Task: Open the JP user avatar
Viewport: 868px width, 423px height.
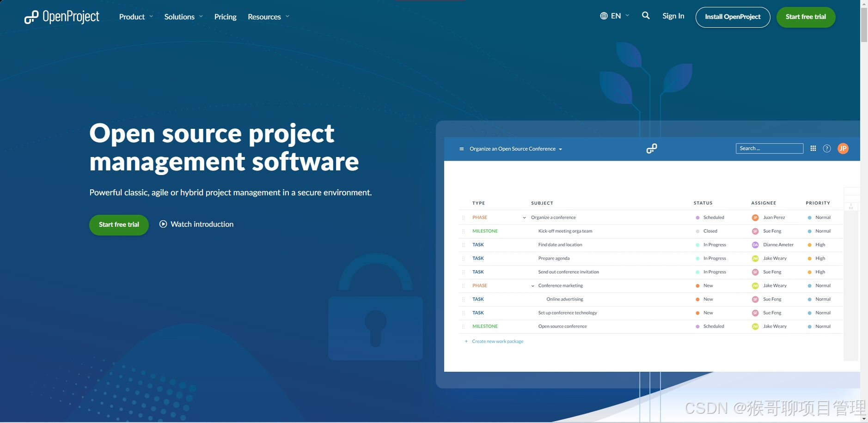Action: [843, 148]
